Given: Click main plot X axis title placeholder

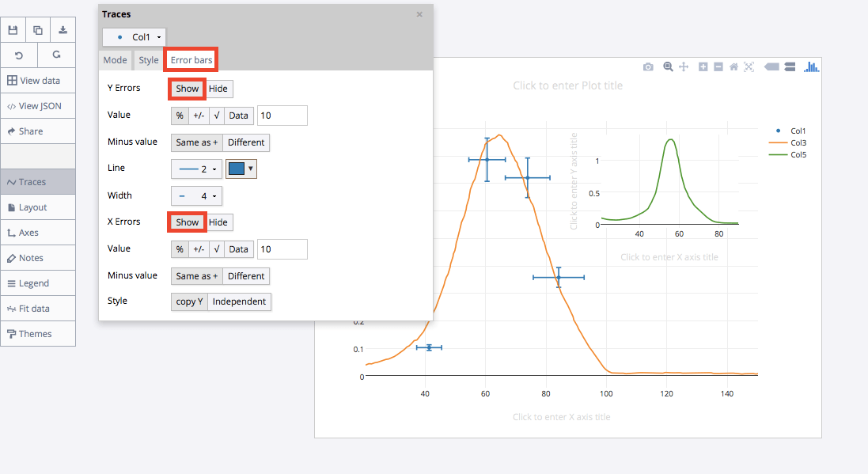Looking at the screenshot, I should [x=561, y=417].
